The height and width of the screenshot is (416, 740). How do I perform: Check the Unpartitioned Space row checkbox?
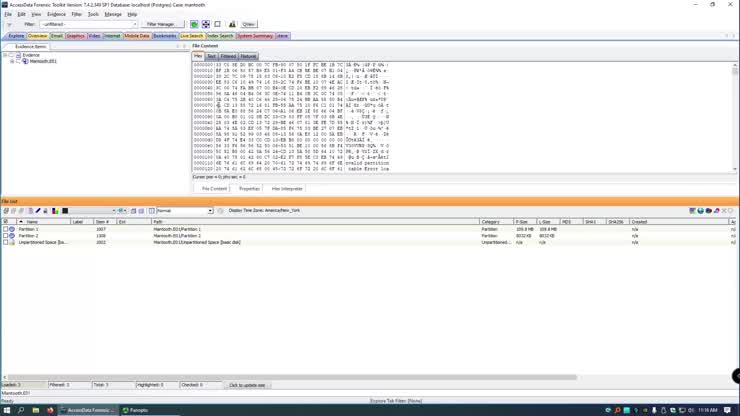coord(5,242)
